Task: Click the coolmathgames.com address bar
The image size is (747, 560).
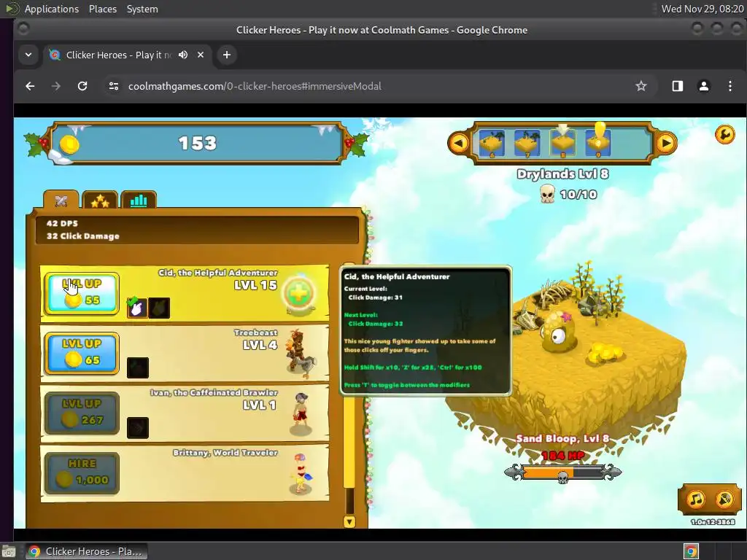Action: [255, 86]
